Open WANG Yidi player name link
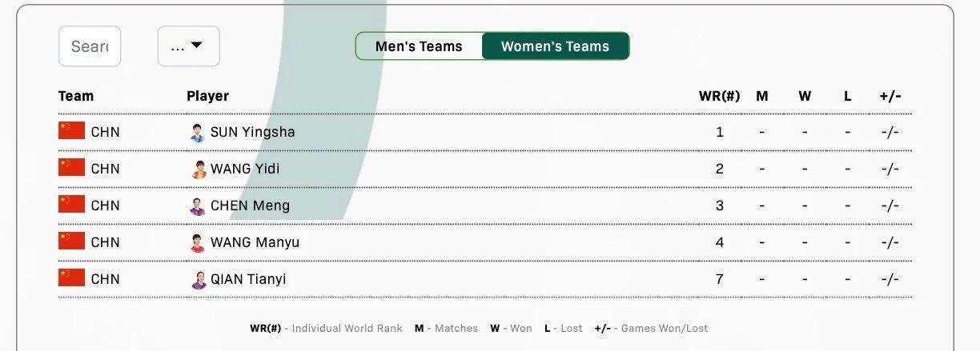 click(x=245, y=169)
